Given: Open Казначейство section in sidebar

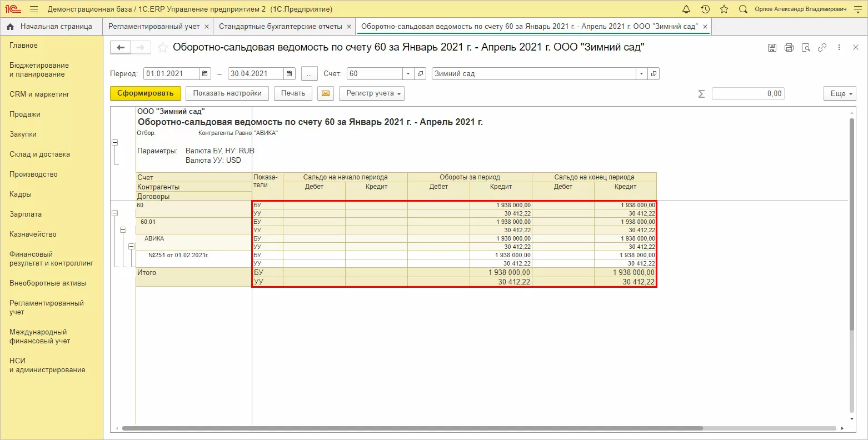Looking at the screenshot, I should [x=33, y=234].
